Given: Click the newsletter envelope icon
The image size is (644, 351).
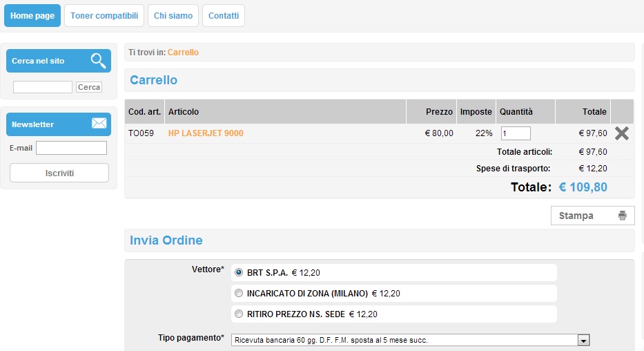Looking at the screenshot, I should (x=99, y=124).
